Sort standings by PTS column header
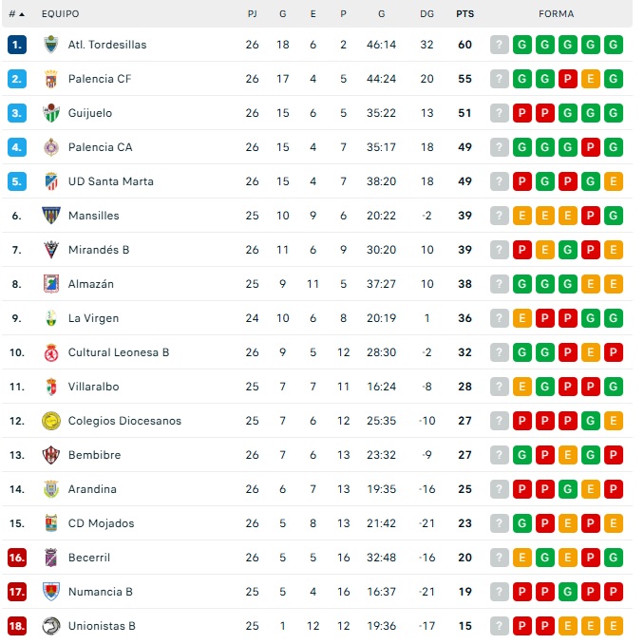 [464, 14]
